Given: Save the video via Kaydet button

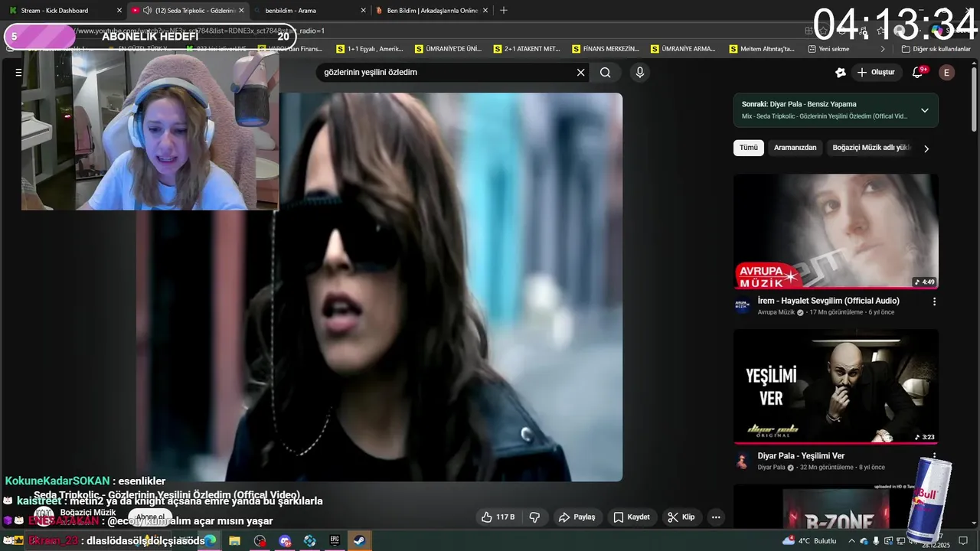Looking at the screenshot, I should tap(632, 517).
